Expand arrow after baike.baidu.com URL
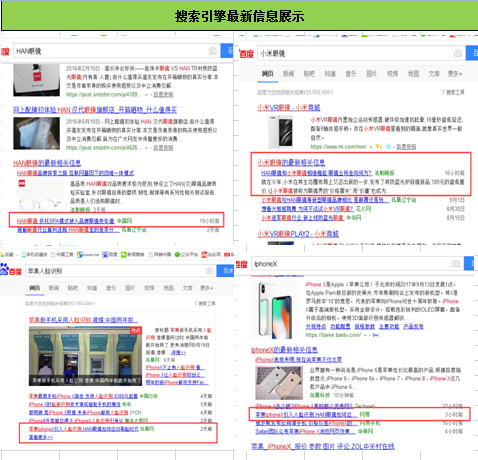Image resolution: width=478 pixels, height=460 pixels. (365, 335)
